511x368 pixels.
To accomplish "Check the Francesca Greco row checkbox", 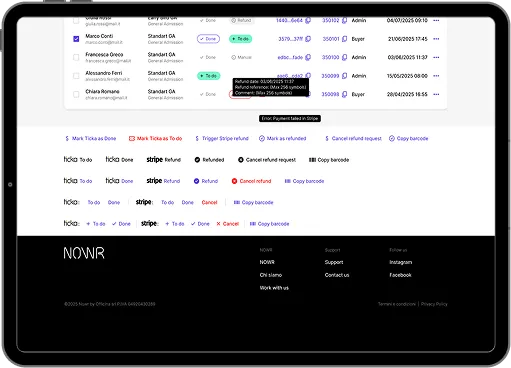I will coord(76,57).
